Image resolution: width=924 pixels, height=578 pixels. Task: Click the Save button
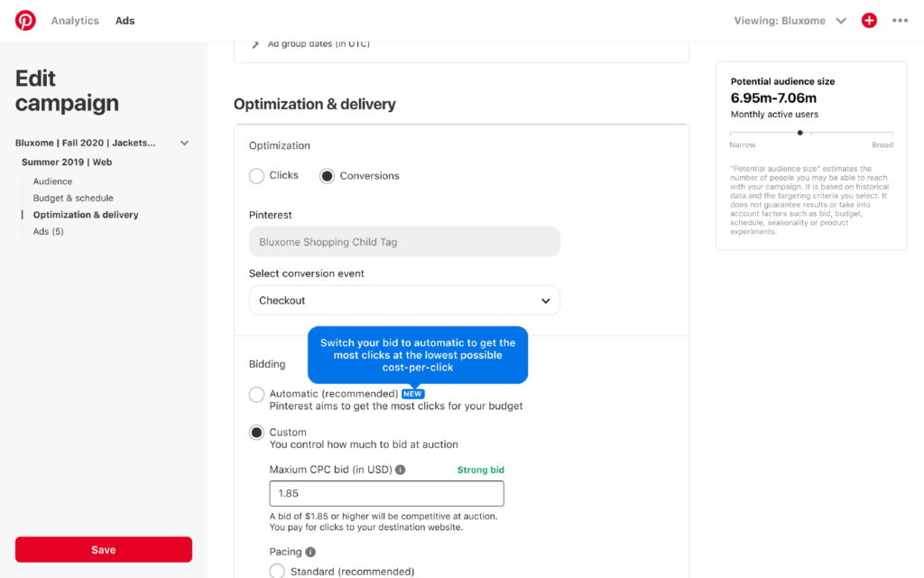click(x=103, y=549)
